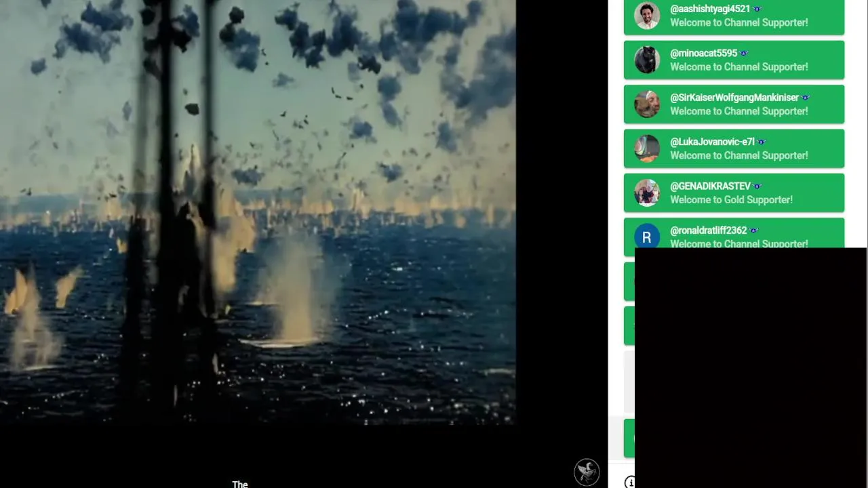Screen dimensions: 868x488
Task: Click member badge next to @minoacat5595
Action: 744,54
